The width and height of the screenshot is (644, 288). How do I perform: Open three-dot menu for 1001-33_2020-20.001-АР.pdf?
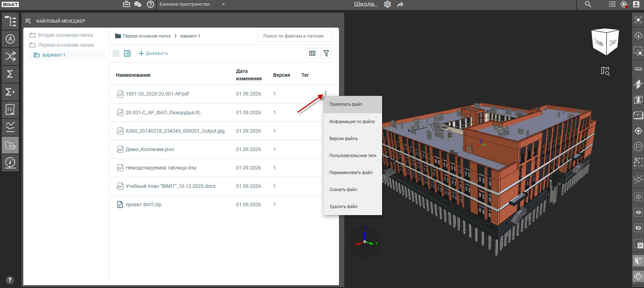326,94
